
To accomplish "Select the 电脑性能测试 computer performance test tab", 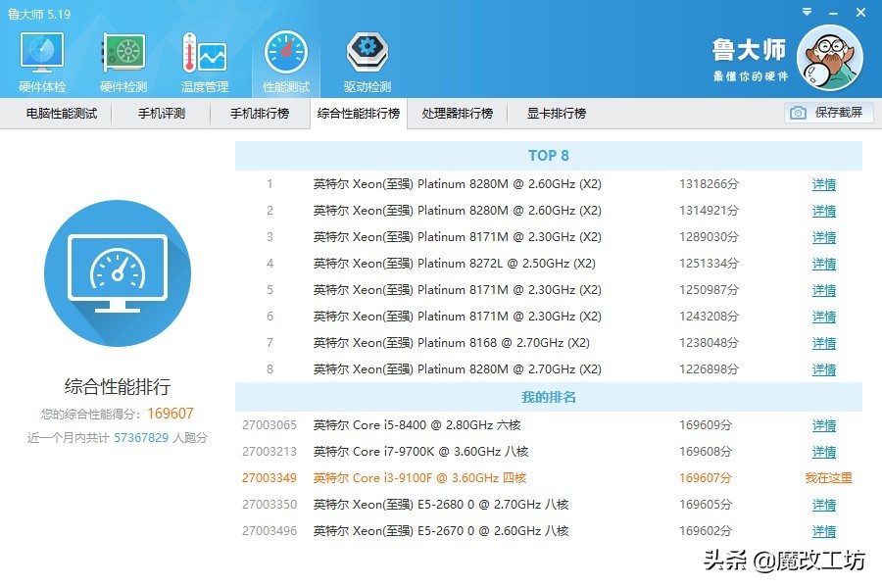I will coord(61,114).
